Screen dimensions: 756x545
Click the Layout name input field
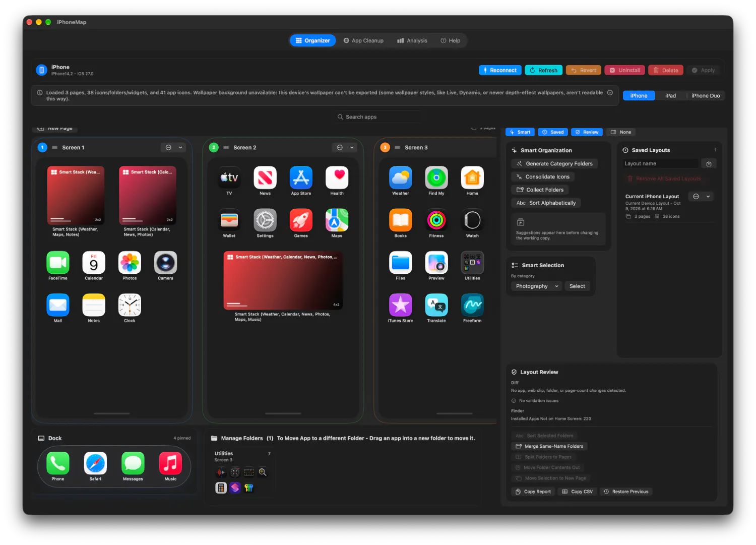[661, 163]
